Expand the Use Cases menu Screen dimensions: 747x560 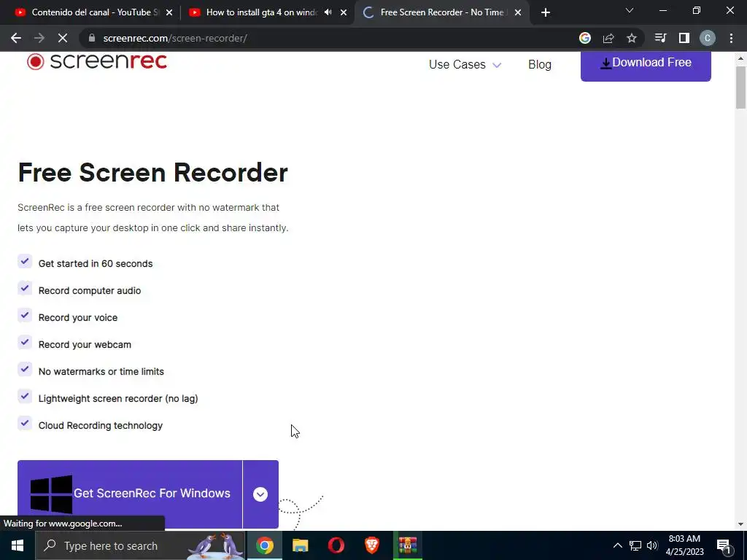pos(465,64)
